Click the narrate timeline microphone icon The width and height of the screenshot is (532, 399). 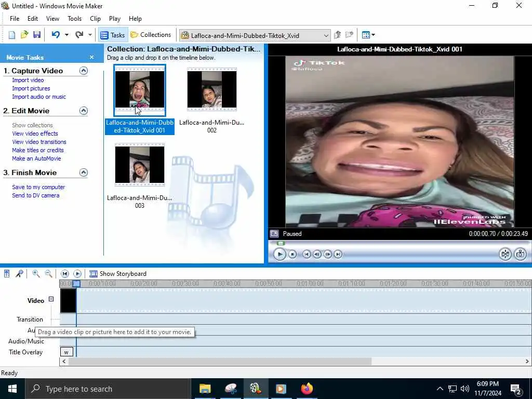(19, 274)
